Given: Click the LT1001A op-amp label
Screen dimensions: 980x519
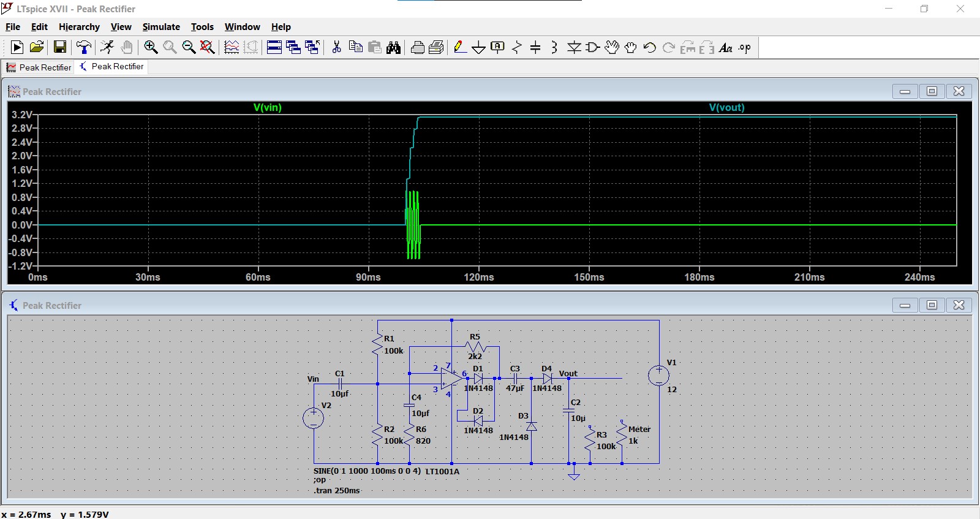Looking at the screenshot, I should [x=442, y=471].
